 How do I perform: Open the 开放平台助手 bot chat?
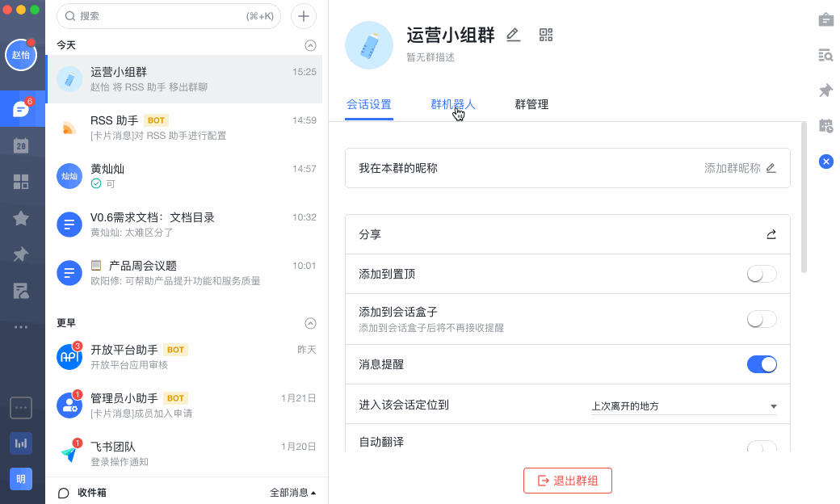coord(185,357)
